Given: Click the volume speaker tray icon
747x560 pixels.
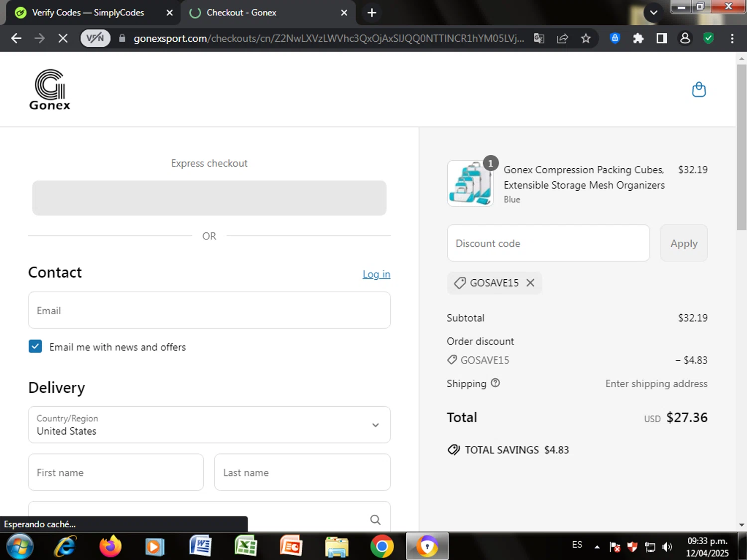Looking at the screenshot, I should point(667,547).
